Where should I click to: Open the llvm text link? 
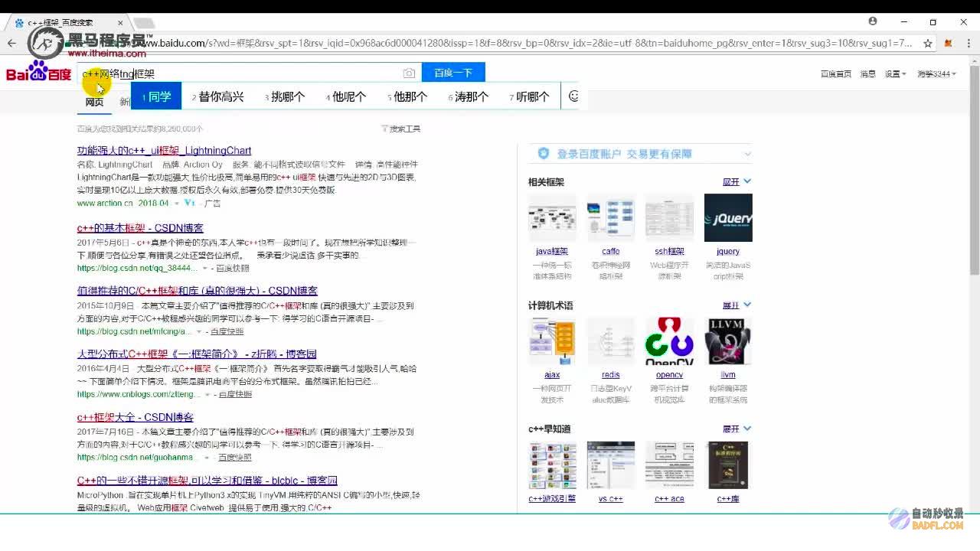(728, 375)
